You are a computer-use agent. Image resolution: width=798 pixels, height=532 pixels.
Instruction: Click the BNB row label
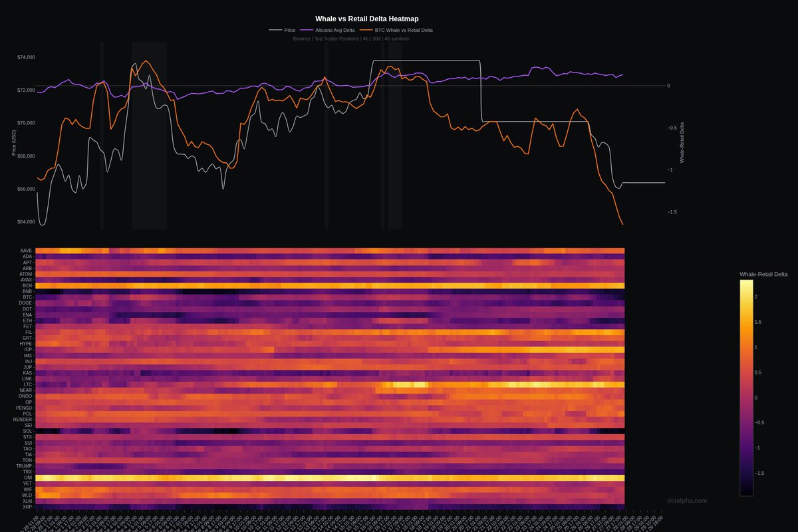click(27, 291)
